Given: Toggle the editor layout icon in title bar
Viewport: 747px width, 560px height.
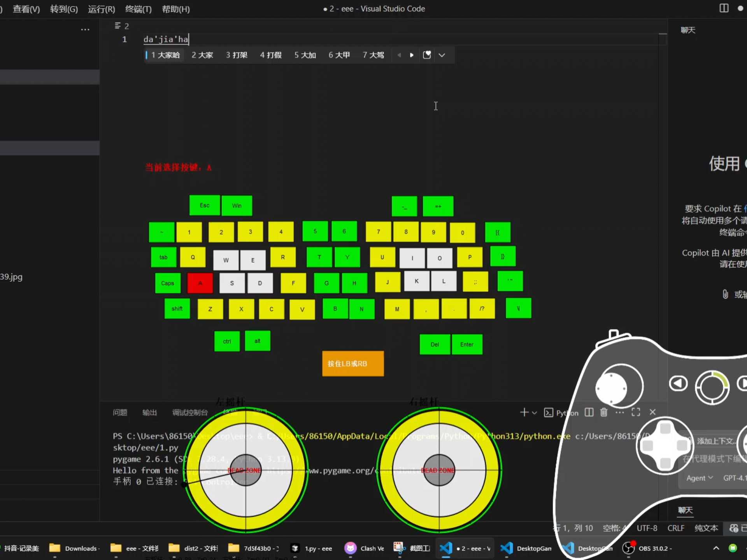Looking at the screenshot, I should (x=724, y=8).
